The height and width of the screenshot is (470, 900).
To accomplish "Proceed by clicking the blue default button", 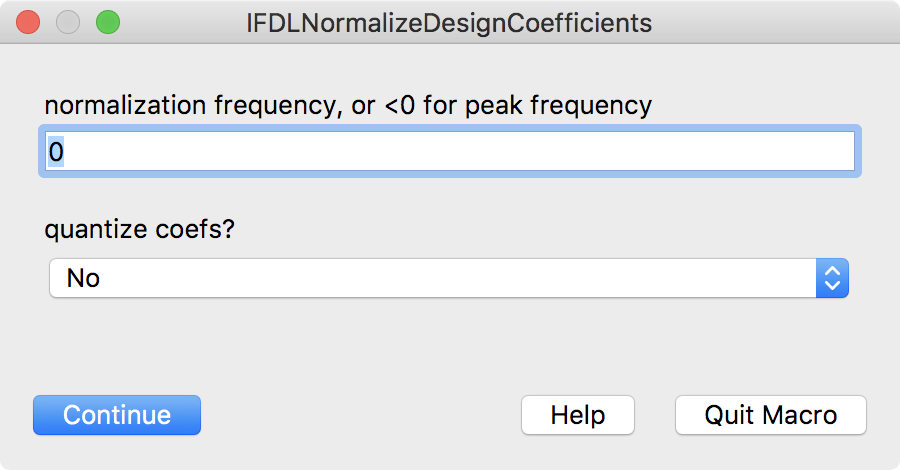I will [117, 415].
